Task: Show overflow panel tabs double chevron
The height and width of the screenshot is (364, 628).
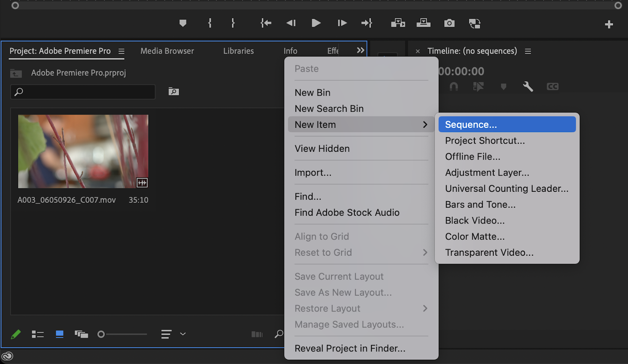Action: tap(360, 50)
